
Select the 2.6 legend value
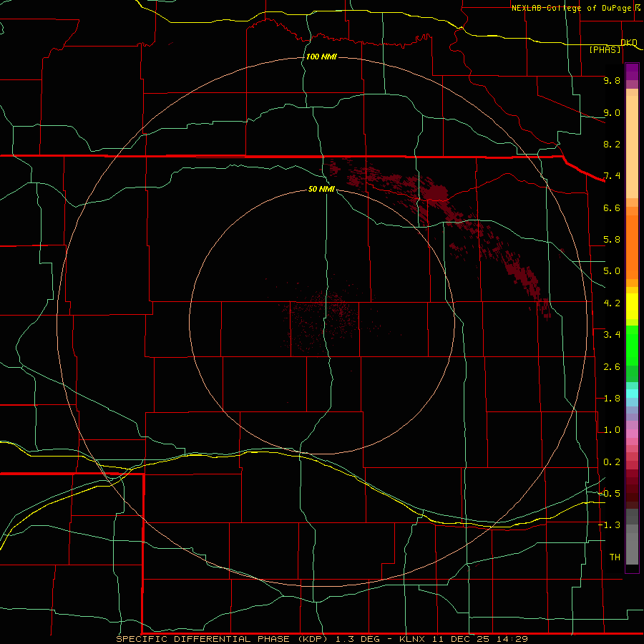click(x=612, y=367)
